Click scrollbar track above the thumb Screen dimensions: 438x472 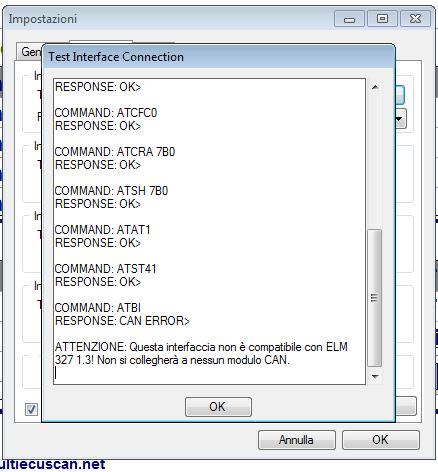[x=375, y=162]
